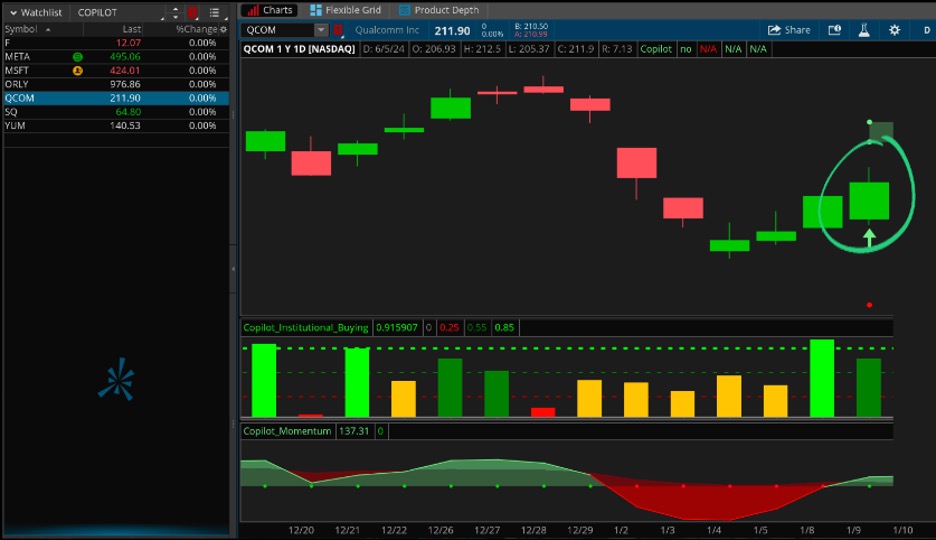Screen dimensions: 936x540
Task: Click the watchlist column settings gear
Action: tap(223, 29)
